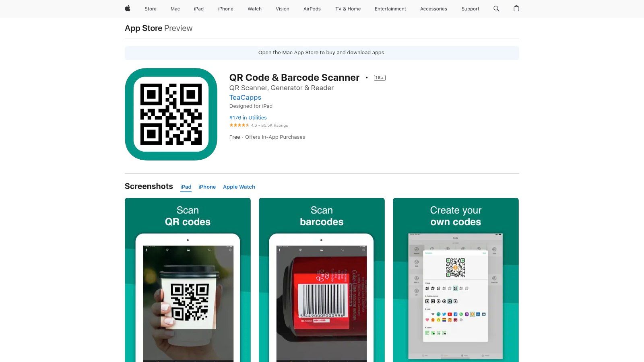Switch to the iPhone screenshots tab
644x362 pixels.
click(207, 187)
